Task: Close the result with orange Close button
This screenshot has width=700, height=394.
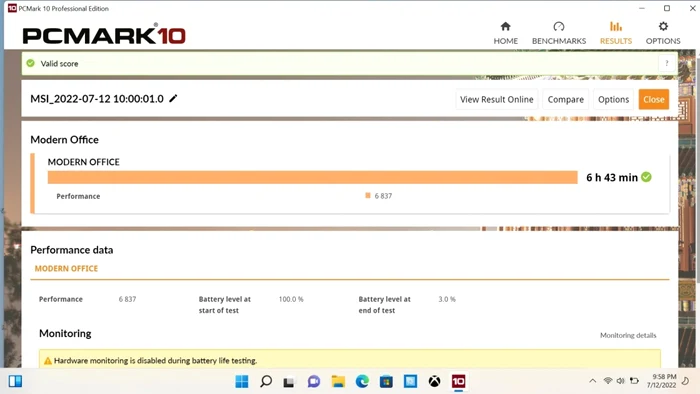Action: 654,100
